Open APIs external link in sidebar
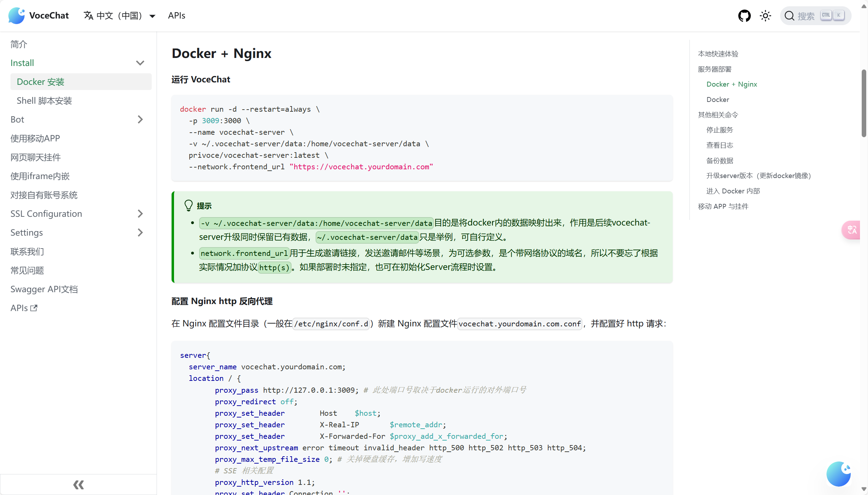The width and height of the screenshot is (868, 495). pos(24,308)
